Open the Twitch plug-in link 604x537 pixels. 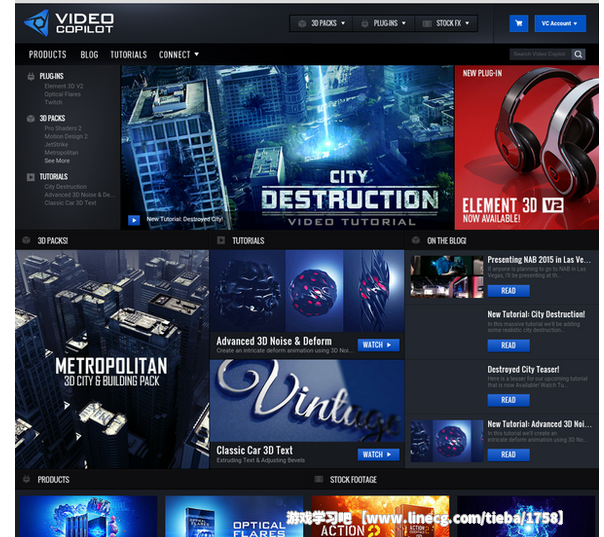pos(53,102)
